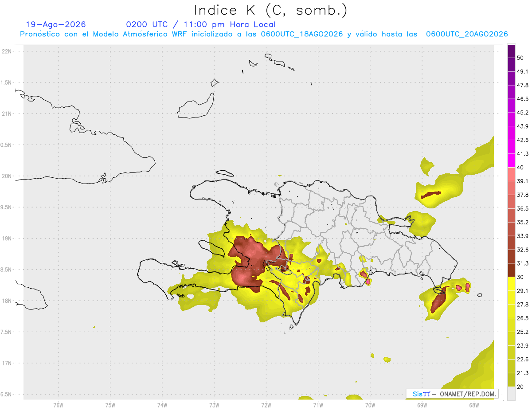The height and width of the screenshot is (411, 532).
Task: Click the colorbar label "29.1"
Action: click(x=523, y=291)
